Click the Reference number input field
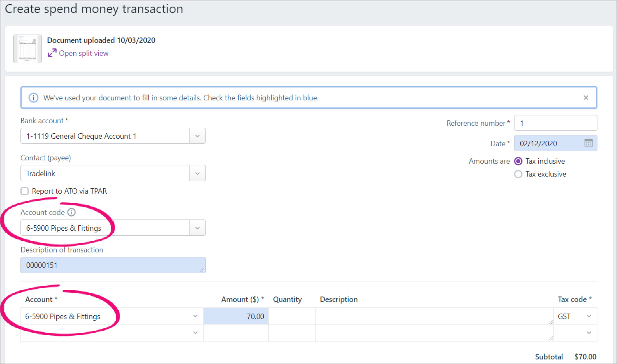Viewport: 617px width, 364px height. (555, 122)
